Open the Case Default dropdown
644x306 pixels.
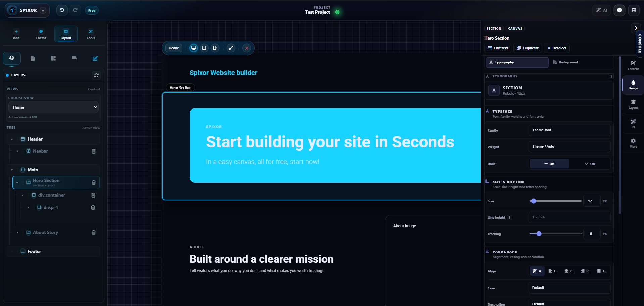(x=569, y=288)
